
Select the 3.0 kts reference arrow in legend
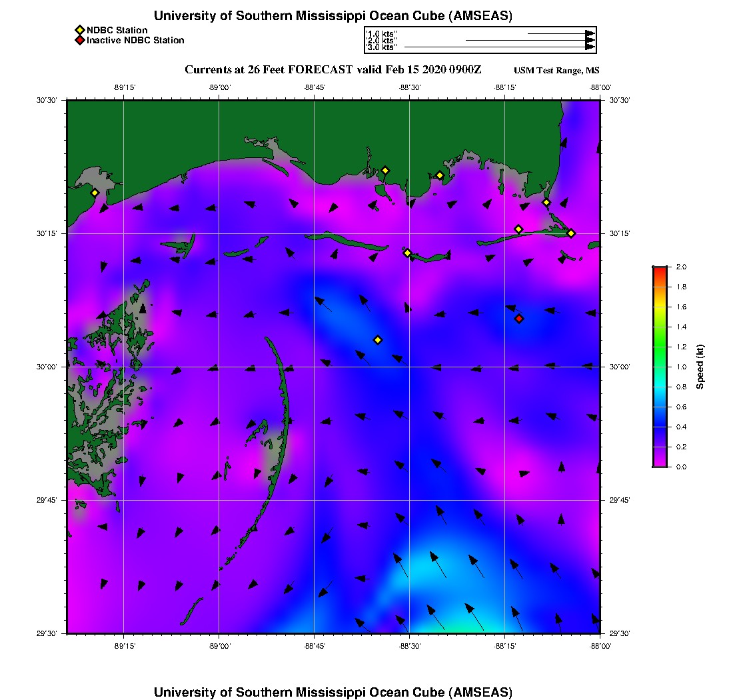pyautogui.click(x=500, y=47)
